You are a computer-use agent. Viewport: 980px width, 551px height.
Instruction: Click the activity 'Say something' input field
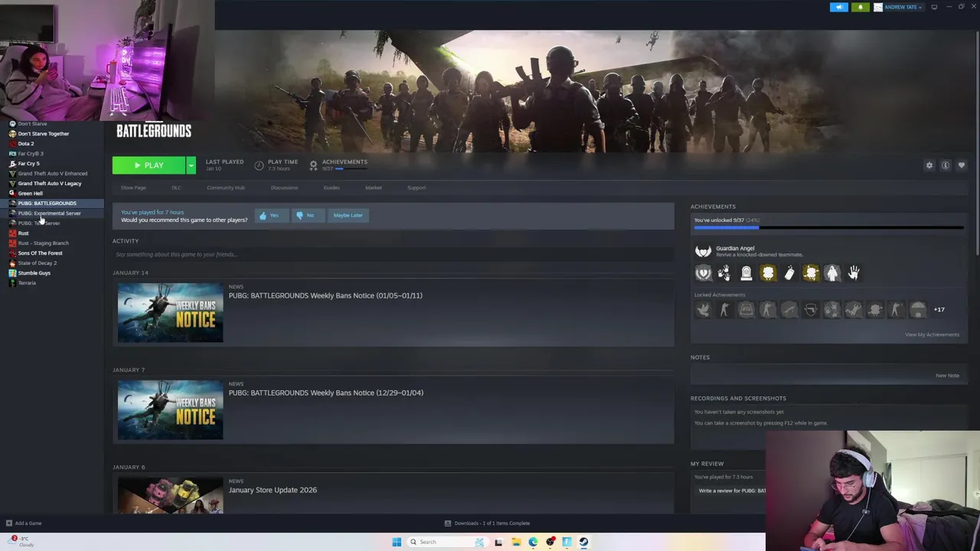coord(393,254)
